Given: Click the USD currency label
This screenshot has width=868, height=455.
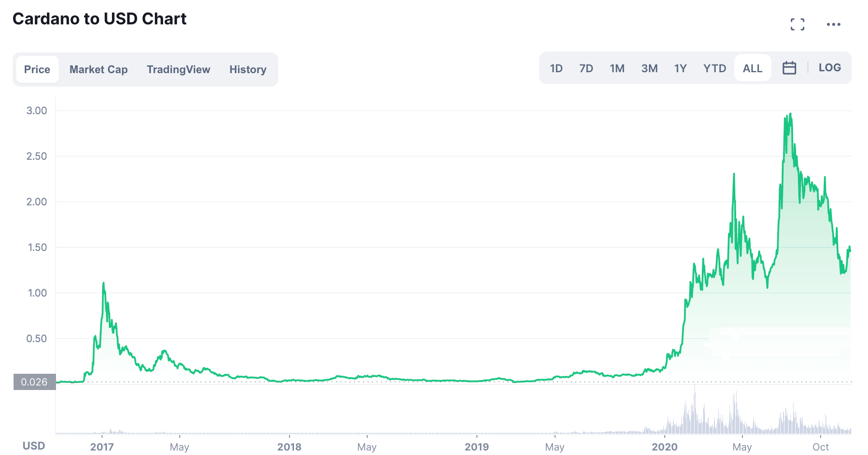Looking at the screenshot, I should tap(34, 446).
